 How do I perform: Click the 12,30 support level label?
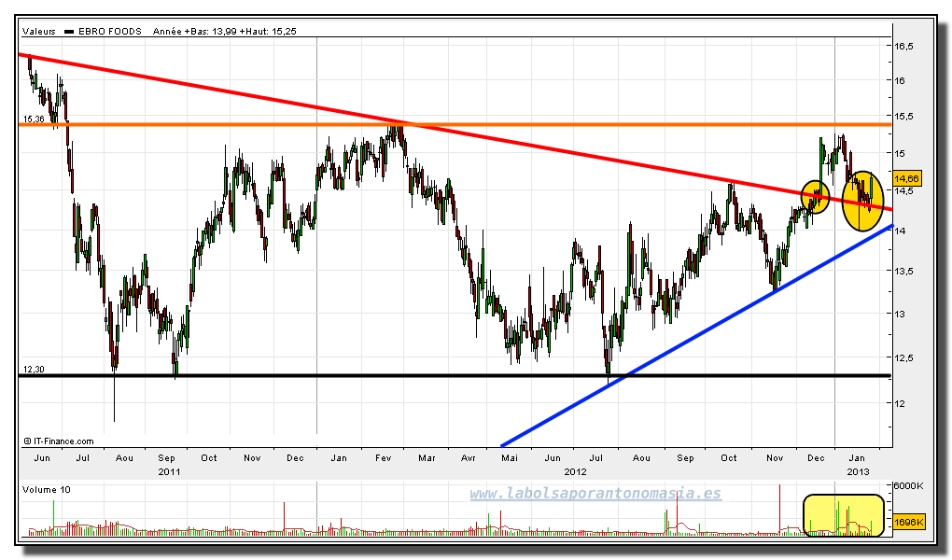click(34, 370)
